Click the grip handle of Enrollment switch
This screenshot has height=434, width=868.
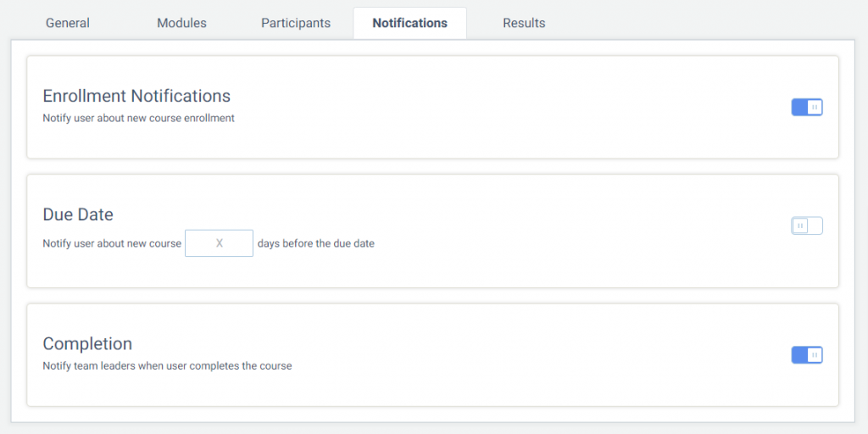click(x=815, y=107)
